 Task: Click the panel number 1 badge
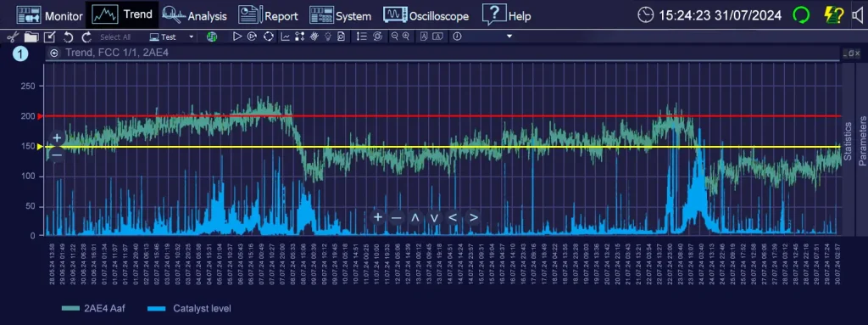(20, 53)
